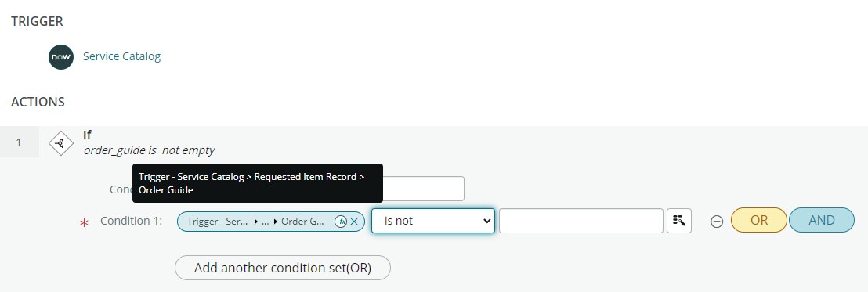This screenshot has height=292, width=868.
Task: Remove Condition 1 with the minus circle icon
Action: 716,222
